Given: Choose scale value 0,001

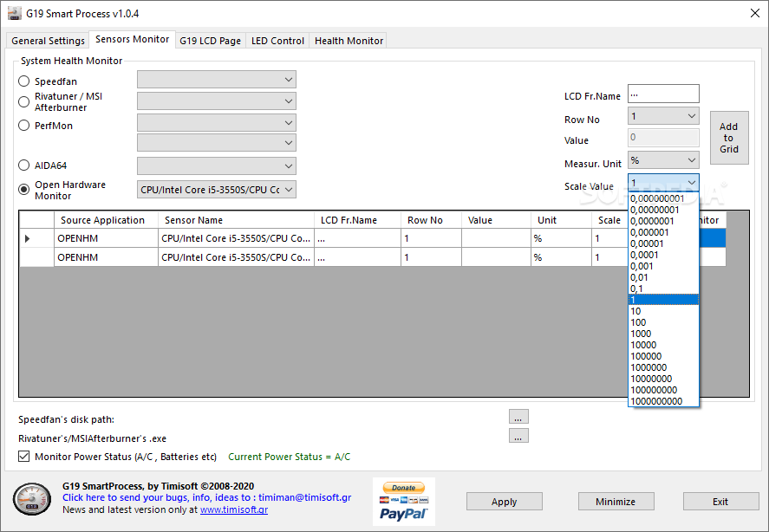Looking at the screenshot, I should (663, 266).
